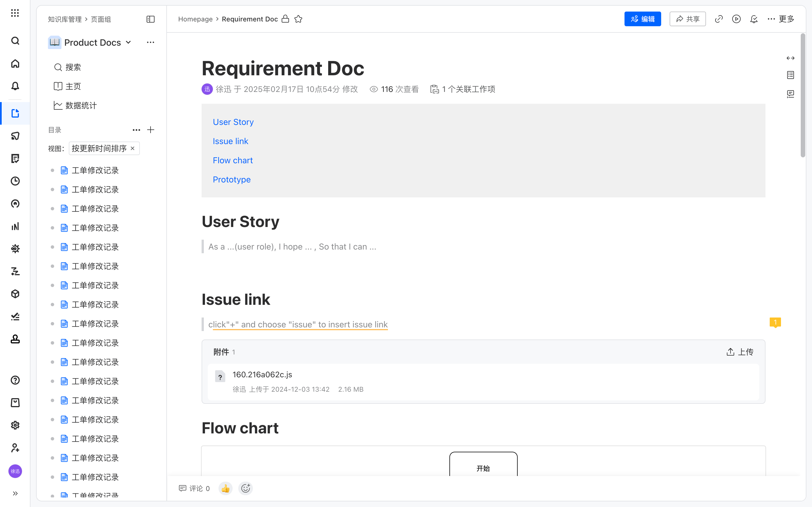Viewport: 812px width, 507px height.
Task: Click the 搜索 item in sidebar
Action: tap(67, 67)
